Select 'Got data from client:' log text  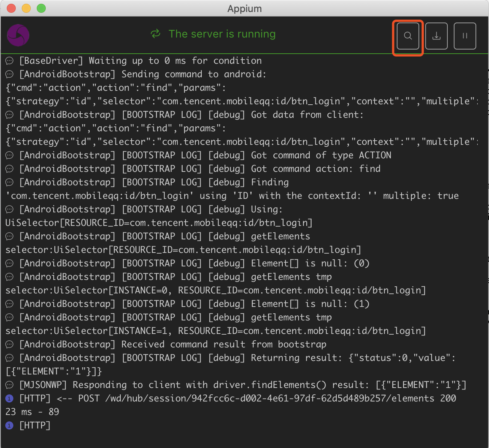click(x=307, y=115)
